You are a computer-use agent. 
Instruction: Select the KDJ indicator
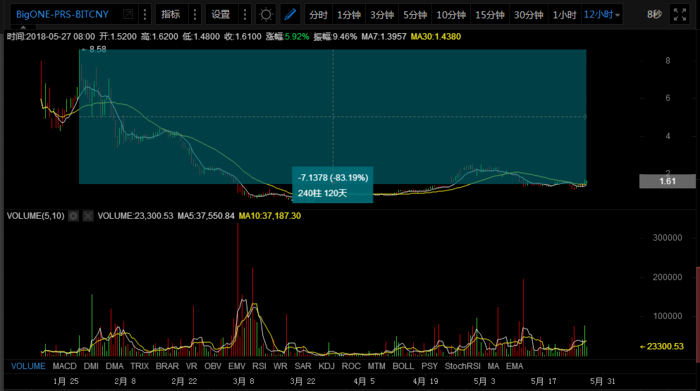[x=326, y=366]
